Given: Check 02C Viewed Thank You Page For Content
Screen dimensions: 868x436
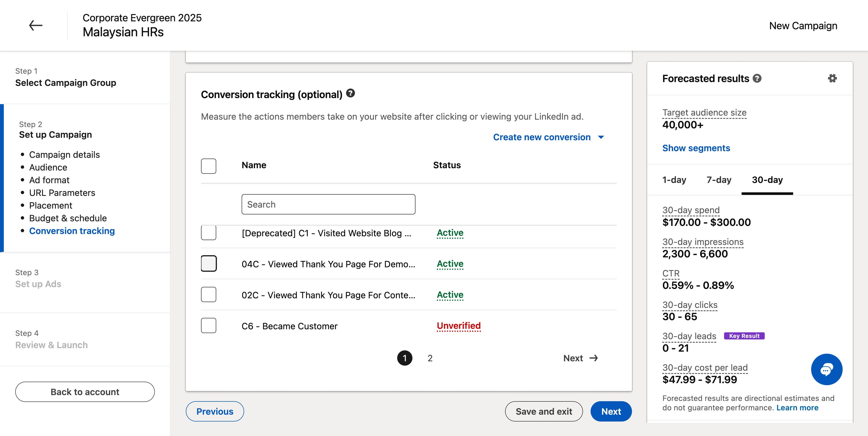Looking at the screenshot, I should click(209, 294).
